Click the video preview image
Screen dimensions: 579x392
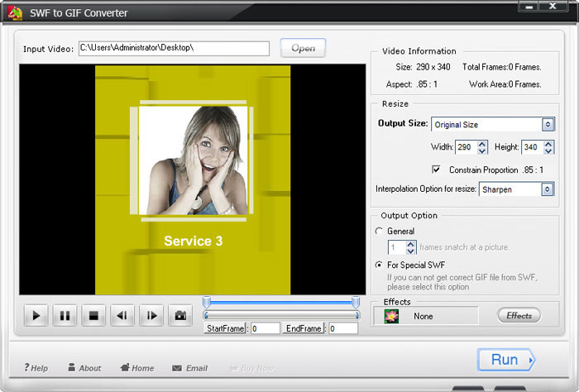coord(193,179)
